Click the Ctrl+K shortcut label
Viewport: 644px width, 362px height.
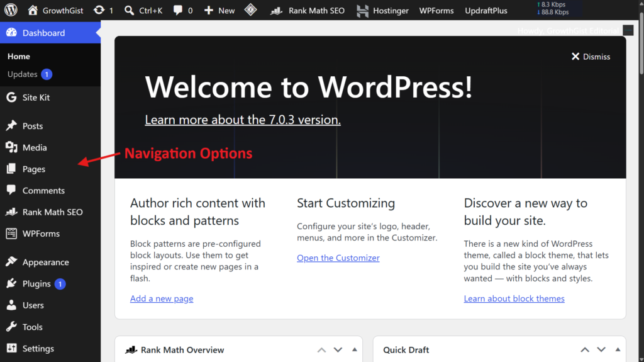point(151,11)
